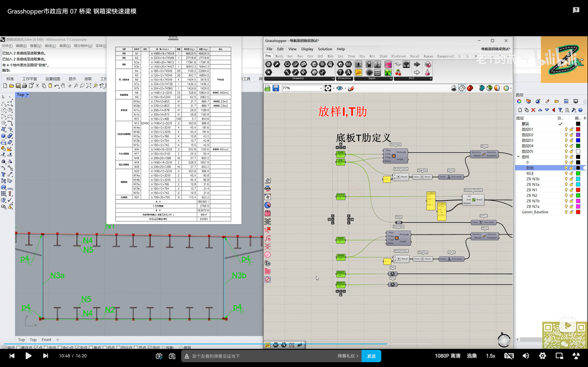Toggle the 交点 osnap checkbox
Viewport: 588px width, 367px height.
tap(77, 348)
